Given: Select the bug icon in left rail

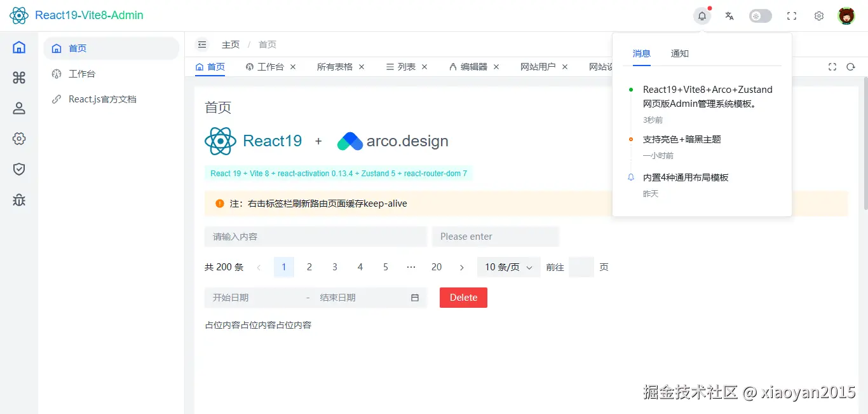Looking at the screenshot, I should click(19, 200).
